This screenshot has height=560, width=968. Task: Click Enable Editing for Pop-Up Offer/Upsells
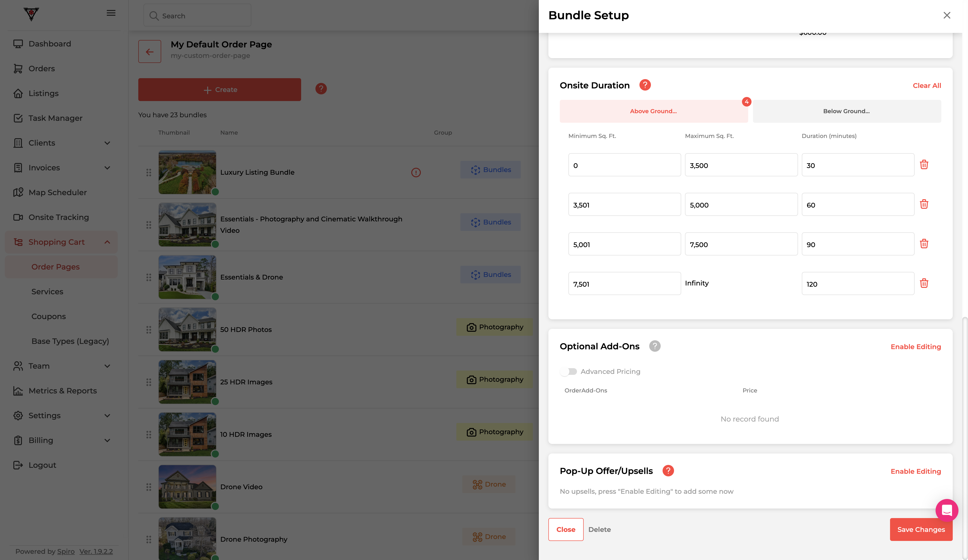[x=915, y=471]
